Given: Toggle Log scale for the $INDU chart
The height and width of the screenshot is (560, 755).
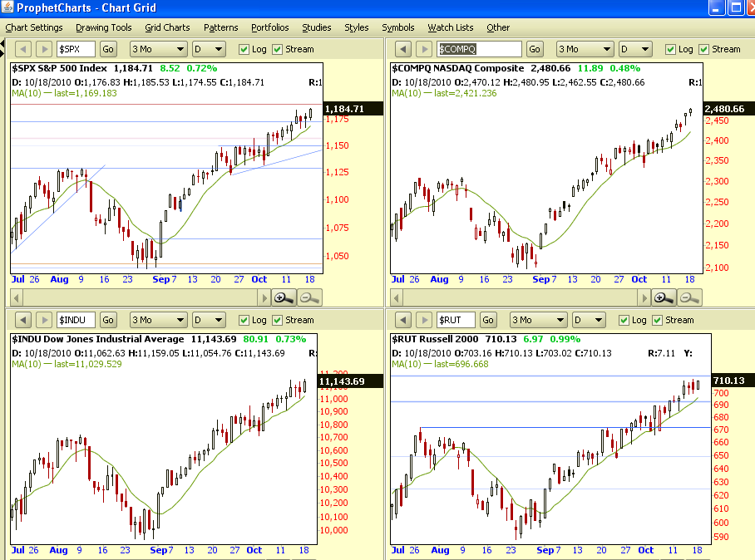Looking at the screenshot, I should point(244,320).
